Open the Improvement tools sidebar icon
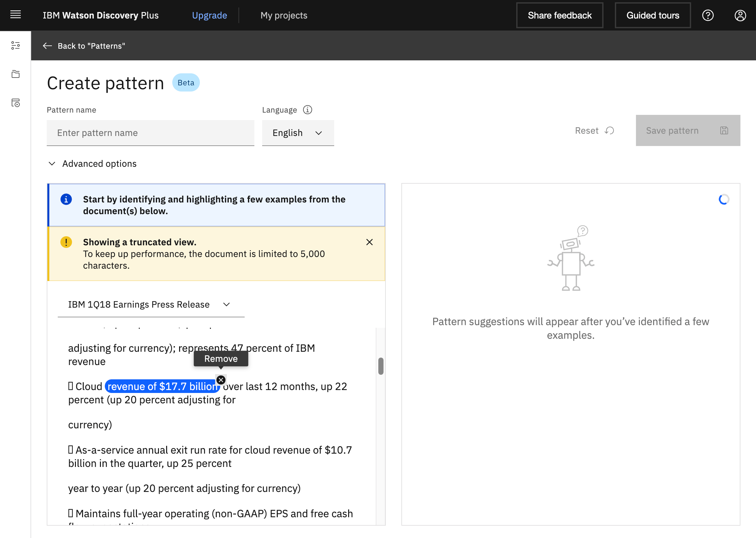 [x=16, y=45]
